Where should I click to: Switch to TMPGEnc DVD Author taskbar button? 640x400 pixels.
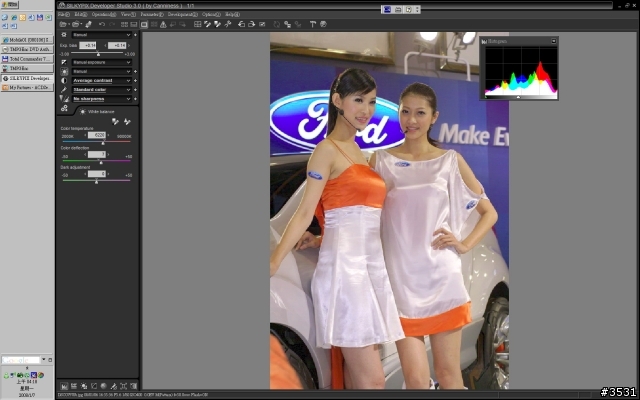pos(27,49)
